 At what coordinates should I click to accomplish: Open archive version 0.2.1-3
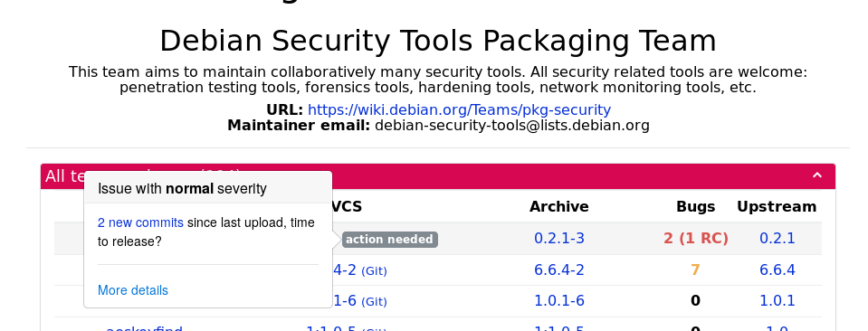[x=559, y=239]
